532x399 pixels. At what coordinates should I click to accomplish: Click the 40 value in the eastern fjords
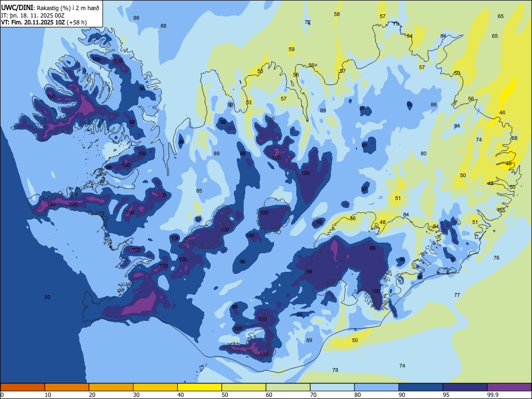click(509, 164)
